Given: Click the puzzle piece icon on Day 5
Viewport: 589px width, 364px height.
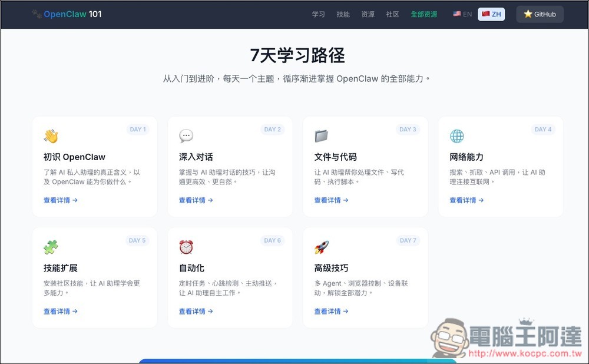Looking at the screenshot, I should coord(50,247).
